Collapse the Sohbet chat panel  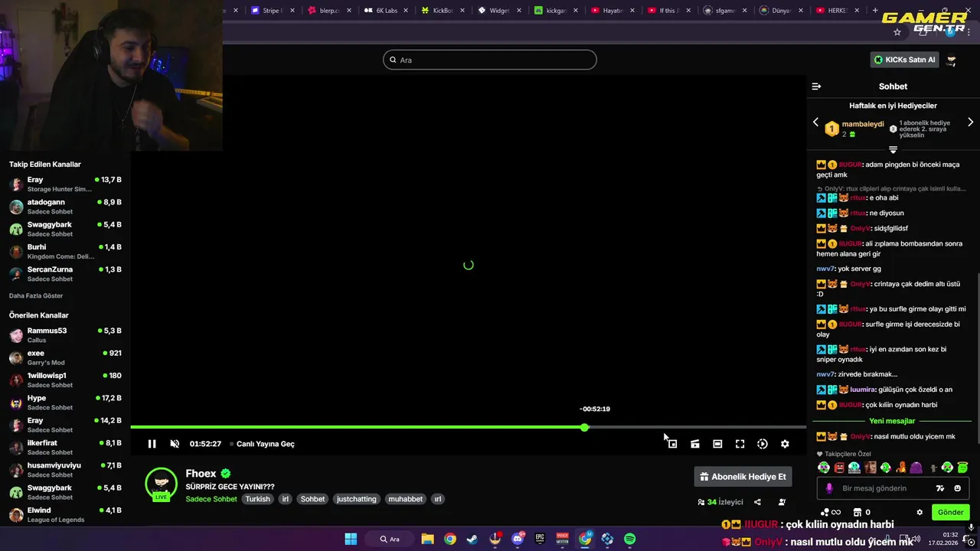[816, 86]
